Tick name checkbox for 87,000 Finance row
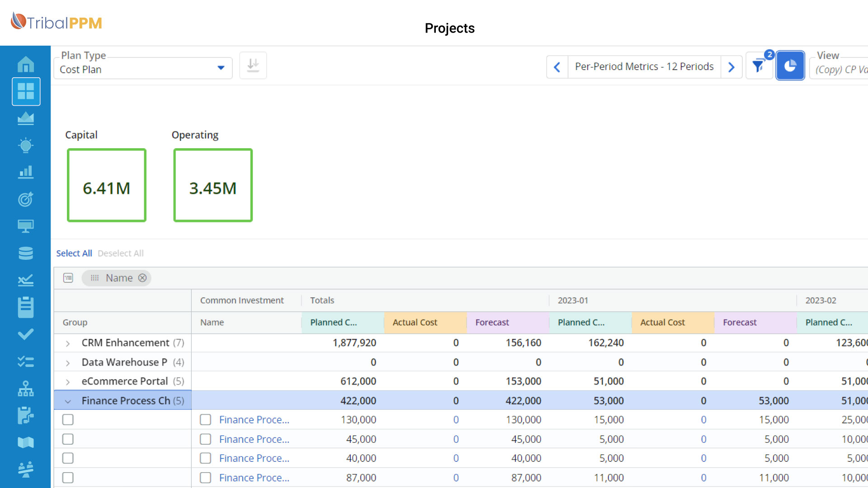Viewport: 868px width, 488px height. click(206, 478)
